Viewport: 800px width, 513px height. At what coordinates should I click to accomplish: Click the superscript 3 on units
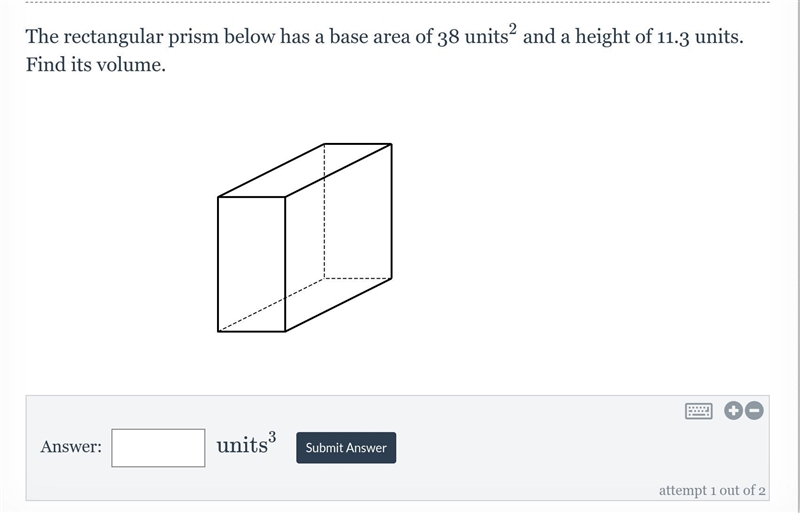pyautogui.click(x=272, y=437)
